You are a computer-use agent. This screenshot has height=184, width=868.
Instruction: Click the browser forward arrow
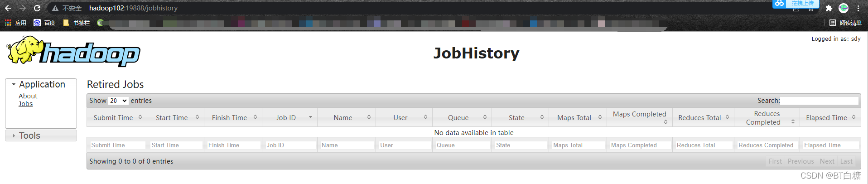23,8
